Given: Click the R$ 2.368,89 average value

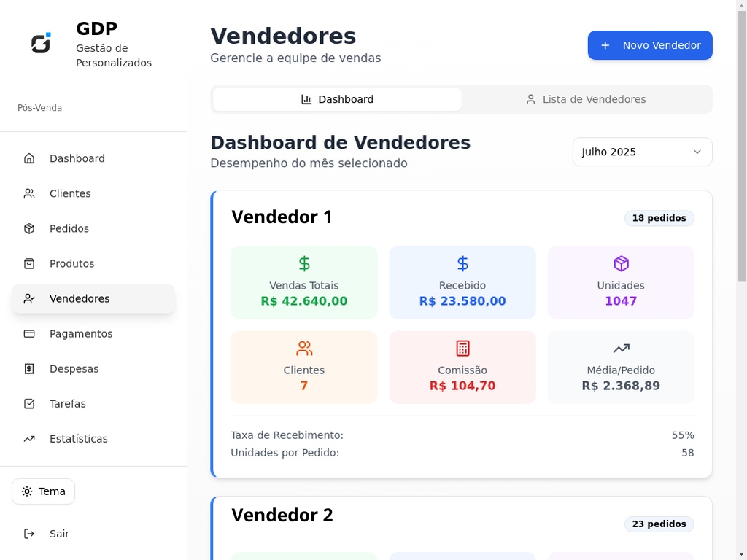Looking at the screenshot, I should pos(621,386).
